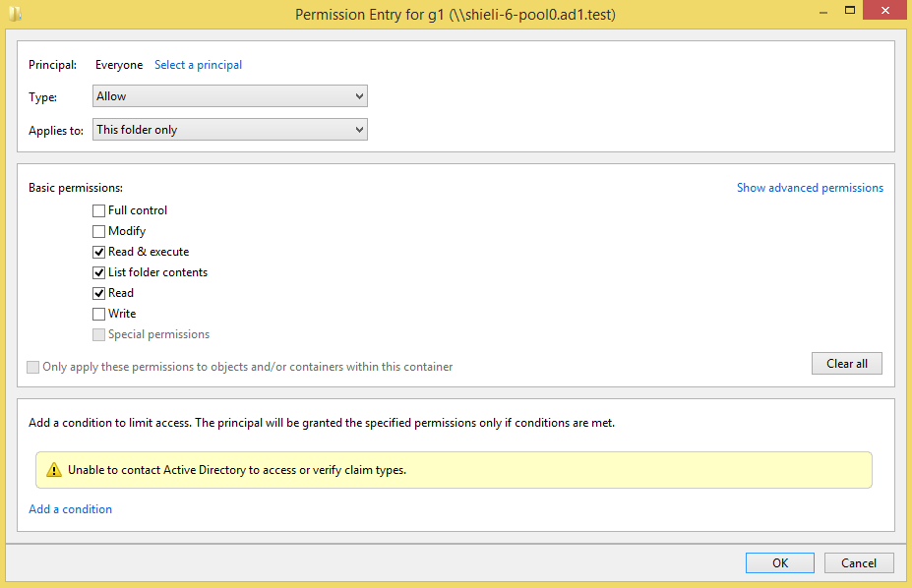
Task: Toggle the Read permission checkbox
Action: coord(99,293)
